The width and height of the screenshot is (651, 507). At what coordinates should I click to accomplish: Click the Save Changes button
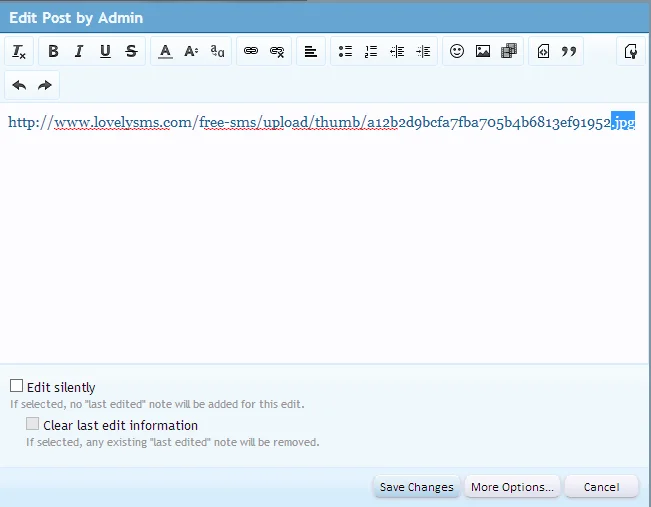click(x=416, y=487)
